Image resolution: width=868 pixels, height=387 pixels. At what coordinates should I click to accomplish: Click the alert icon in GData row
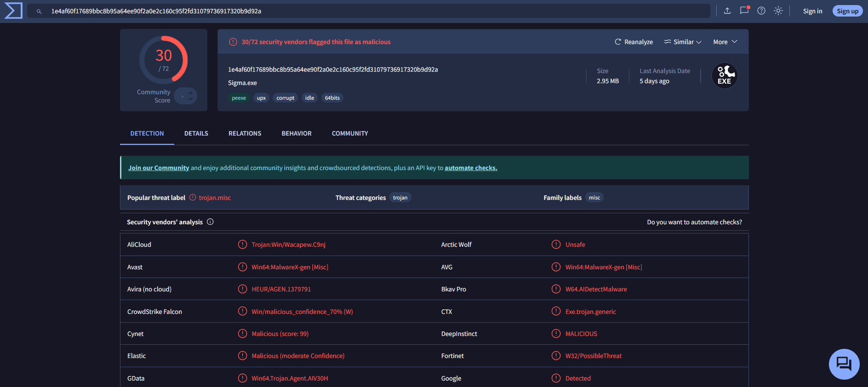[x=242, y=378]
